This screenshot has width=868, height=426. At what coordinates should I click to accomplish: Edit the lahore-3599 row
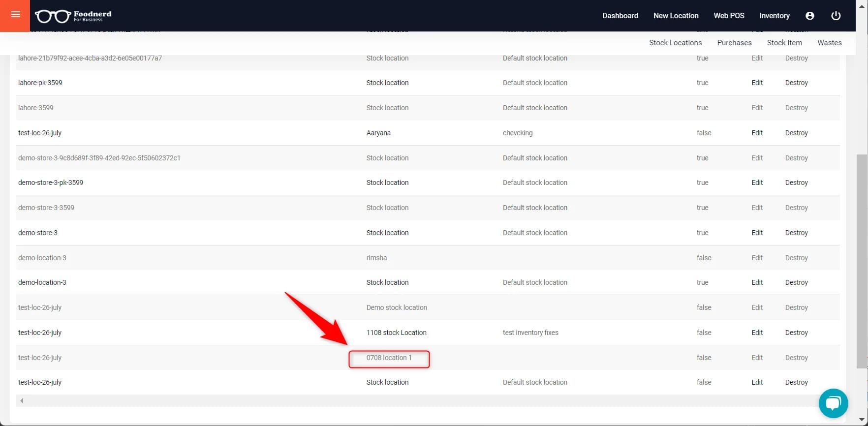[757, 108]
